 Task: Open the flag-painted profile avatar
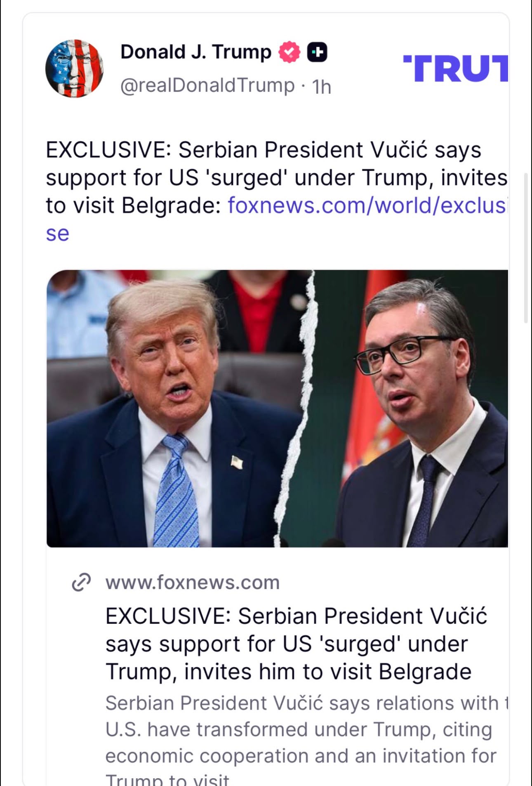(x=74, y=68)
